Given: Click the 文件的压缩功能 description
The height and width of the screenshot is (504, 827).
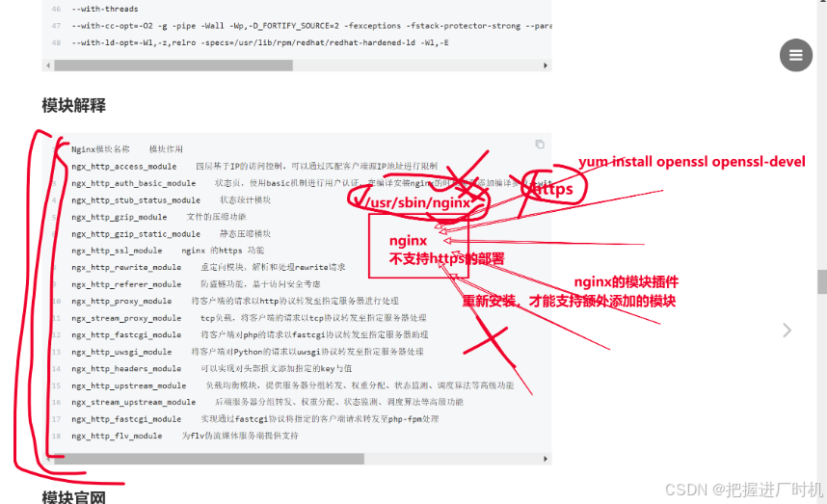Looking at the screenshot, I should [216, 217].
